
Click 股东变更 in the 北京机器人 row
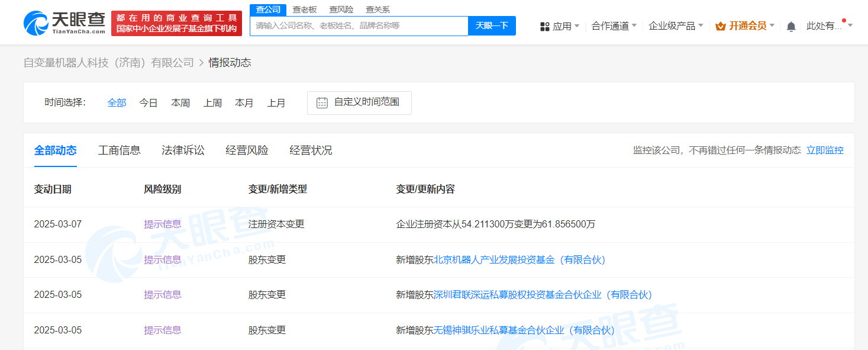267,259
